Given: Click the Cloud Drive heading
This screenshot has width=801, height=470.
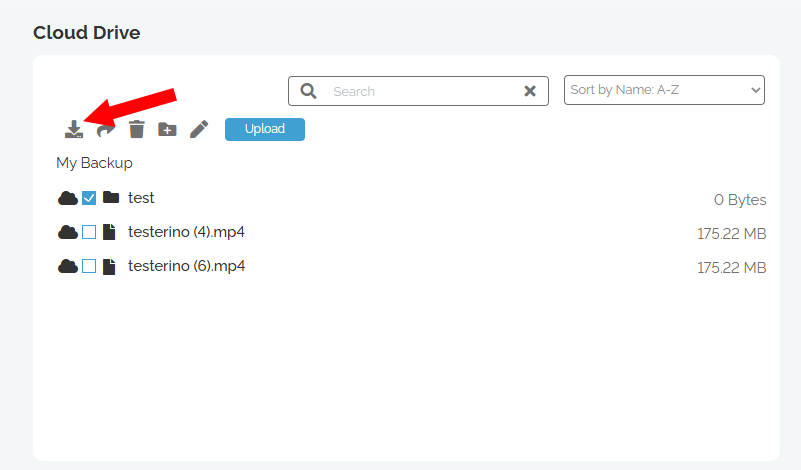Looking at the screenshot, I should [87, 33].
